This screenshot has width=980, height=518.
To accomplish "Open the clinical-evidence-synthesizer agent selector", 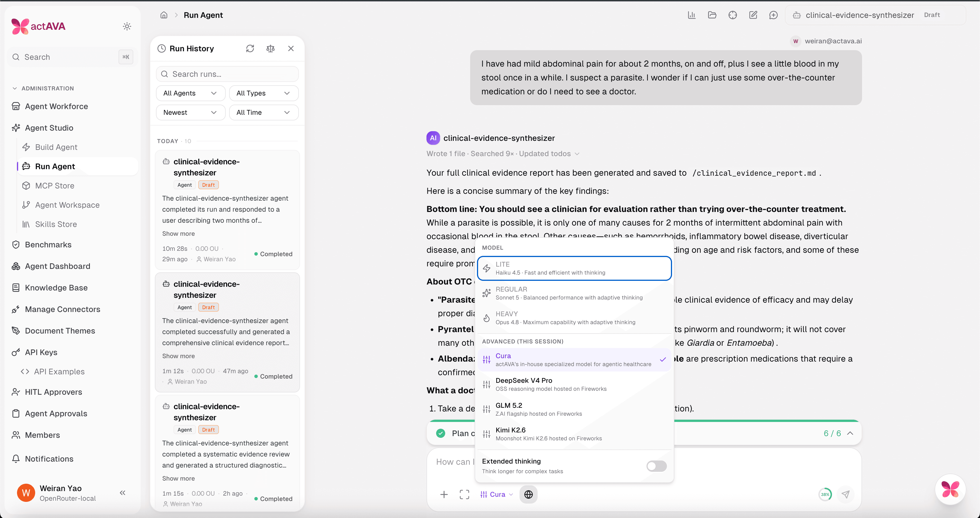I will (x=875, y=15).
